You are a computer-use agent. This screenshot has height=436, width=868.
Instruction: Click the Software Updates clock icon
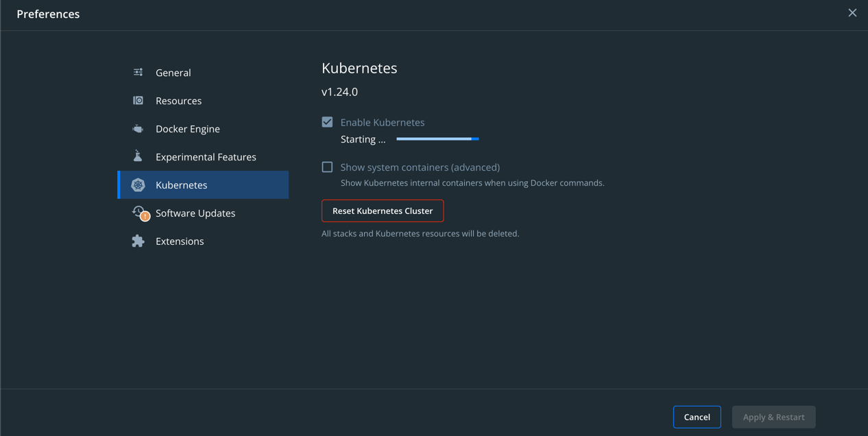[138, 211]
